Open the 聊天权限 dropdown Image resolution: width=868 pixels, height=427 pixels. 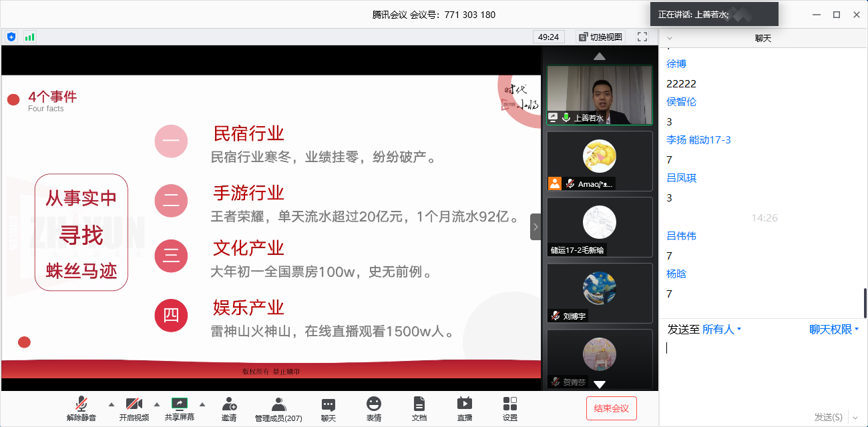coord(833,329)
